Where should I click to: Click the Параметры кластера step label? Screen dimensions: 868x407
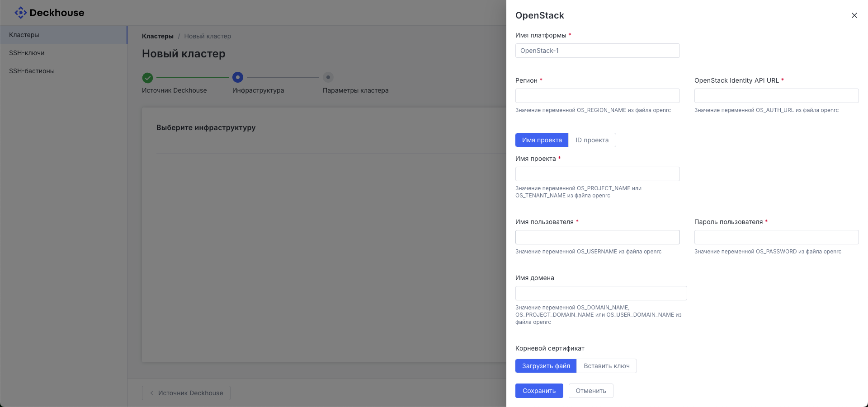(x=355, y=90)
